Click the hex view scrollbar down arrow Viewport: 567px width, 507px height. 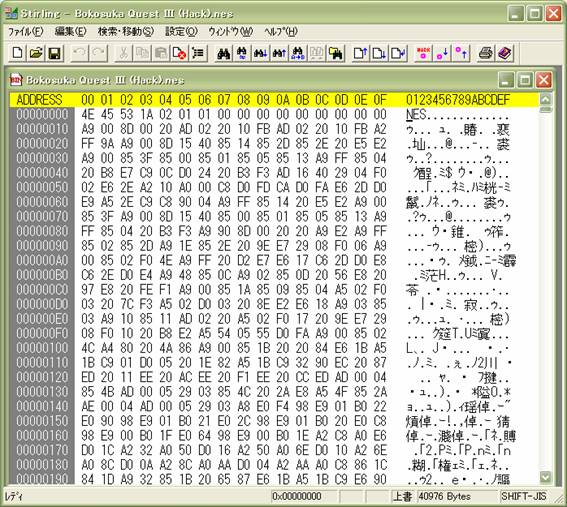point(545,477)
